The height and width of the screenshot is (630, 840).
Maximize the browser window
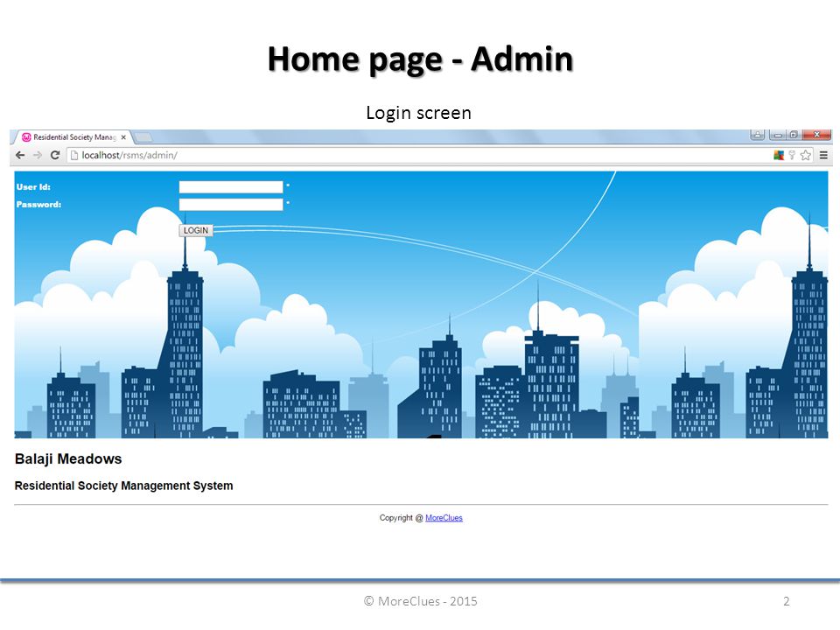point(794,135)
